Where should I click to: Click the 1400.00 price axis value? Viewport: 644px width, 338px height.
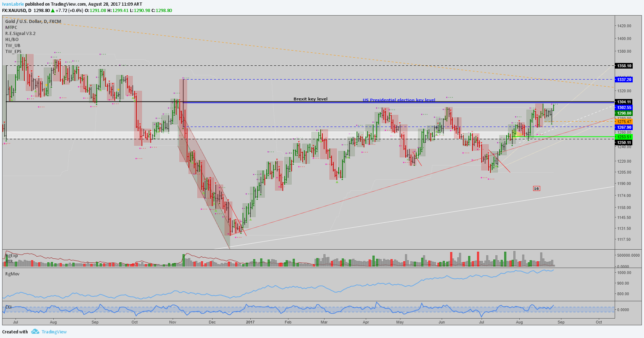click(x=624, y=39)
